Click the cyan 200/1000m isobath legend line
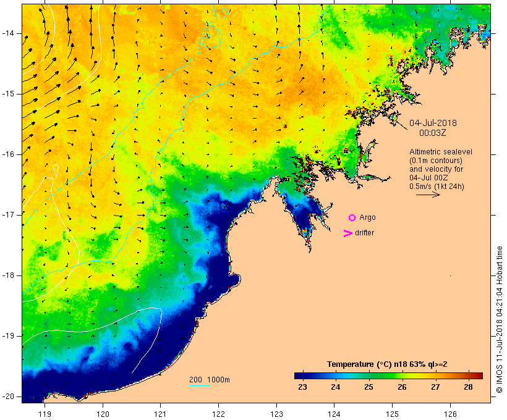507x420 pixels. click(200, 385)
